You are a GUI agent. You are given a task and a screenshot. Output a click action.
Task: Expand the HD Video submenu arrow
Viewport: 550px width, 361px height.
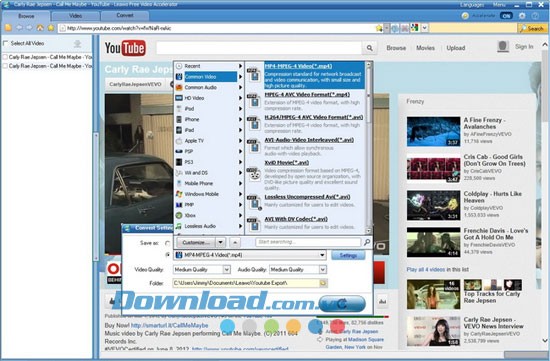[x=241, y=98]
